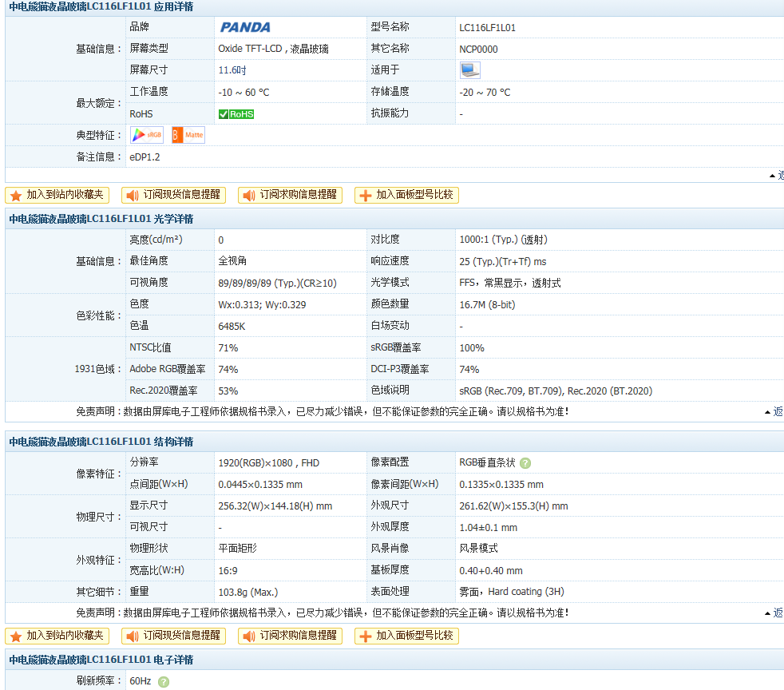Screen dimensions: 784x690
Task: Select contrast value 1000:1 (Typ.) (透射)
Action: click(504, 240)
